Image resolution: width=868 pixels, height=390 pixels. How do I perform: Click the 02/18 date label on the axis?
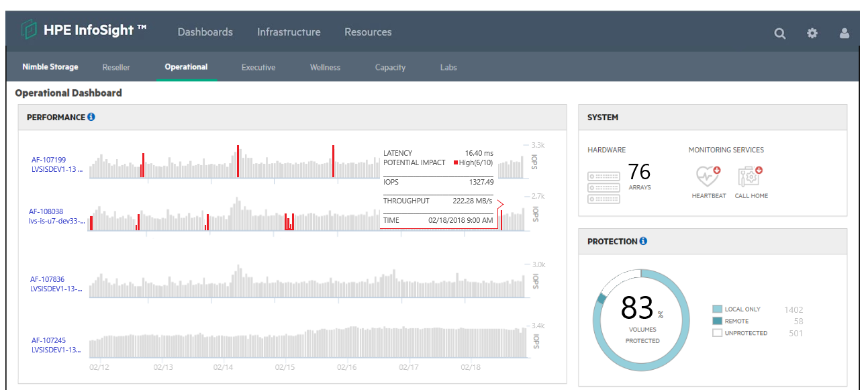point(471,367)
